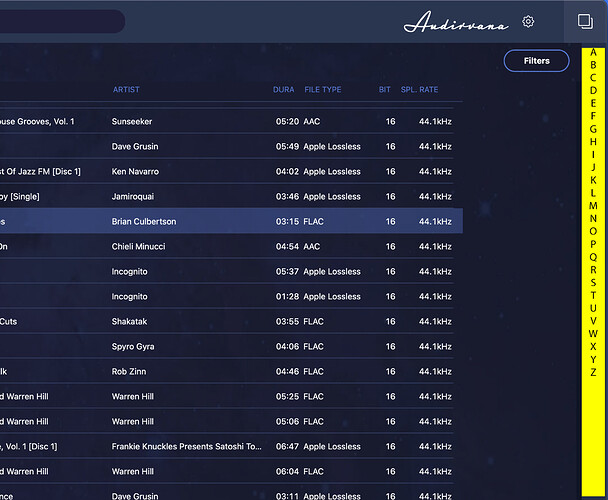Click the mini-player window mode icon
Viewport: 608px width, 500px height.
(585, 21)
